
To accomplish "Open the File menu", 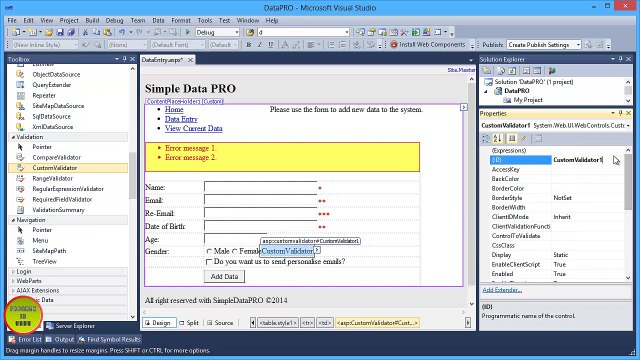I will pyautogui.click(x=12, y=20).
